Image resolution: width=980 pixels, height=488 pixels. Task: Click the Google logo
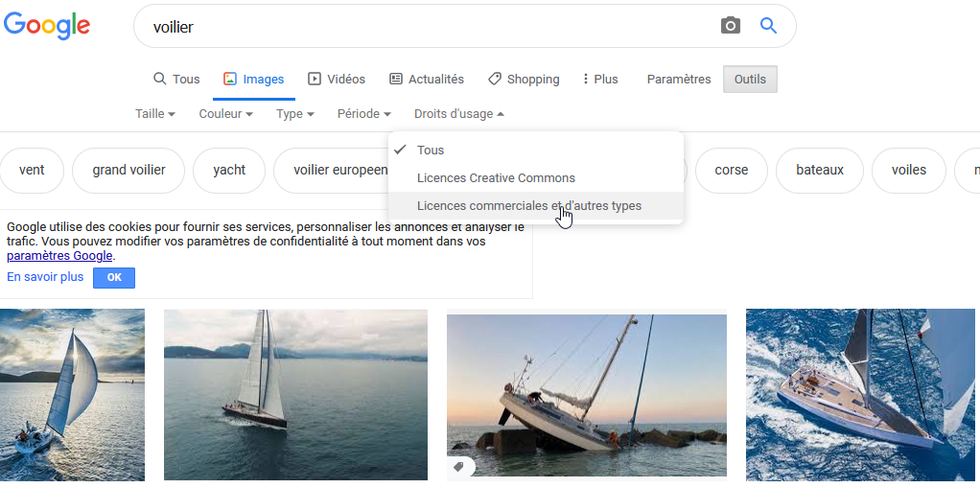point(47,26)
